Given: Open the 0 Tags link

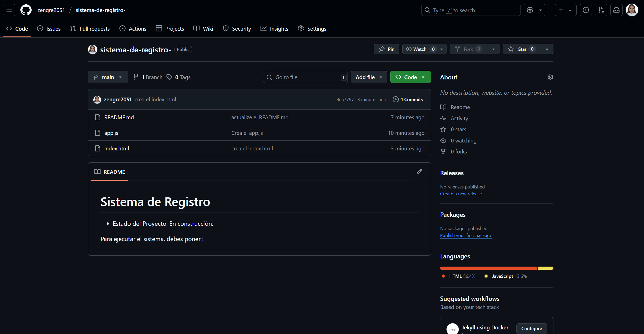Looking at the screenshot, I should [179, 77].
